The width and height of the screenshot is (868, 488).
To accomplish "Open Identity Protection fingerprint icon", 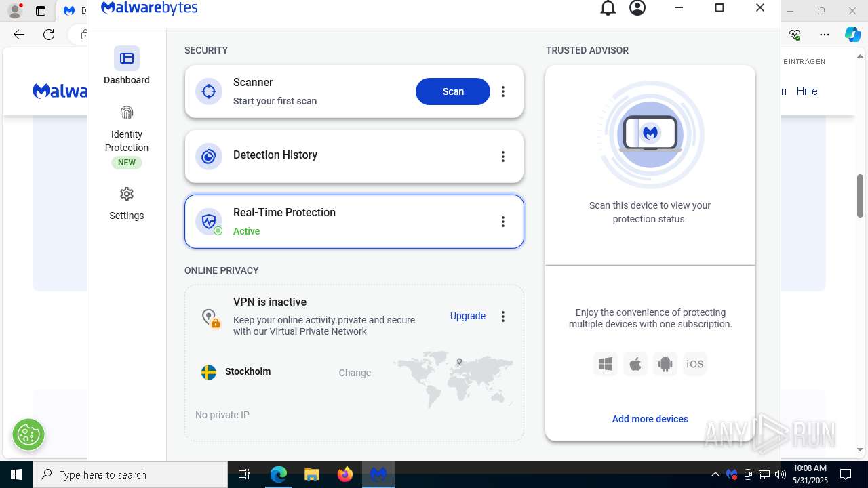I will point(127,113).
